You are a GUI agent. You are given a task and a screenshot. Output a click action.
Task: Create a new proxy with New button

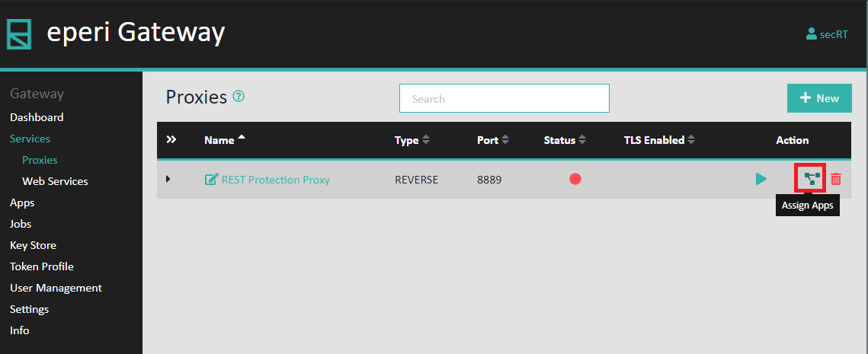click(819, 98)
